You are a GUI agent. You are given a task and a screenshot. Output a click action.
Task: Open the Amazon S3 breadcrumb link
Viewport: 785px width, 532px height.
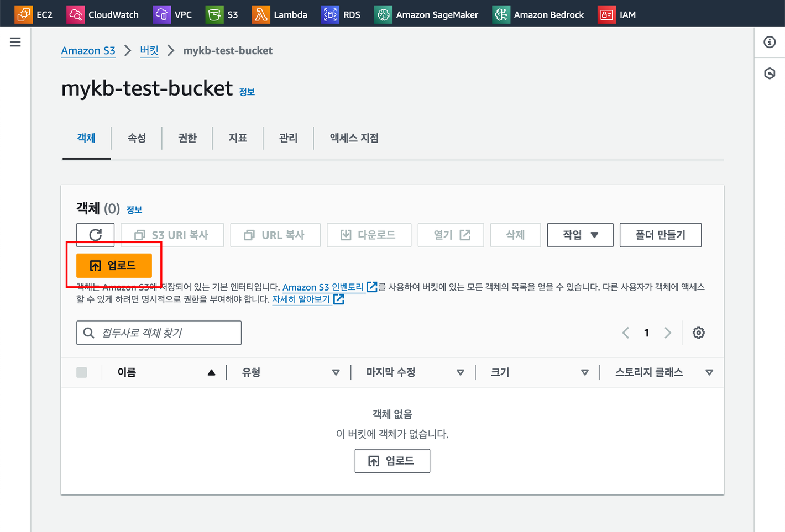(x=88, y=50)
